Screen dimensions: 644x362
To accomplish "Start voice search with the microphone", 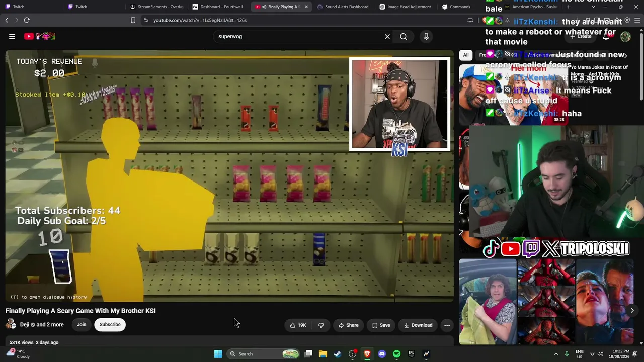I will click(x=426, y=36).
